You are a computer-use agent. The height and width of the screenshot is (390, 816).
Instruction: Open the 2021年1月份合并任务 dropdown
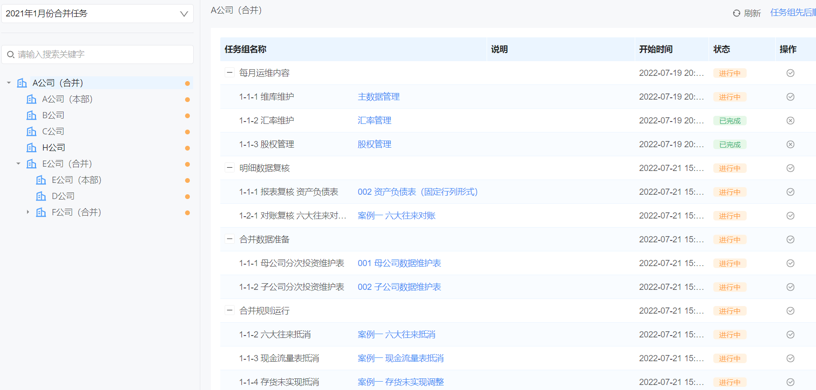(97, 14)
